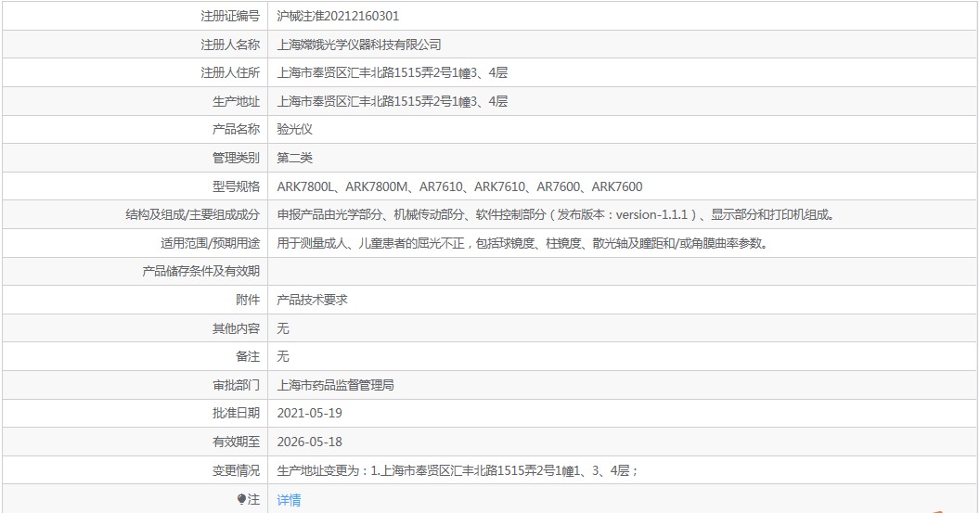Click product name 验光仪
This screenshot has height=513, width=980.
[x=294, y=129]
